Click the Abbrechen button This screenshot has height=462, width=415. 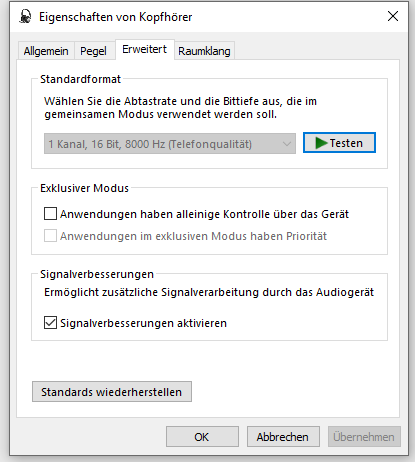click(283, 437)
